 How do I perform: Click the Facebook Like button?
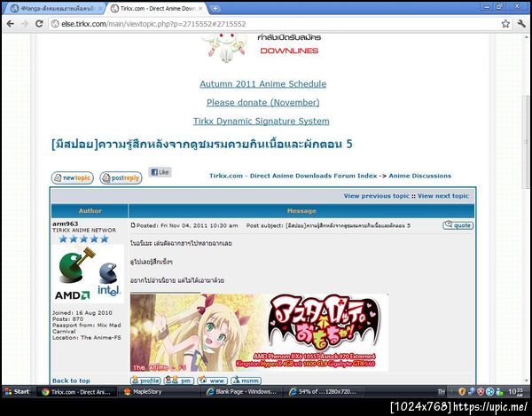click(160, 172)
